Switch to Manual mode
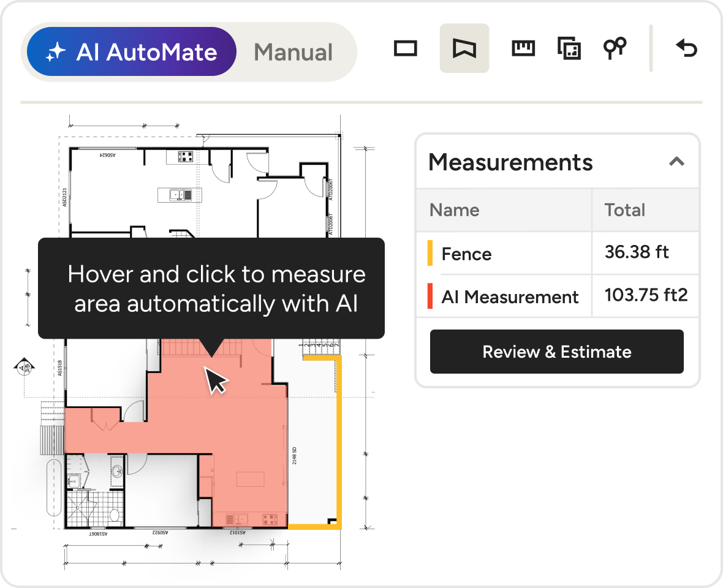The height and width of the screenshot is (588, 723). coord(293,53)
